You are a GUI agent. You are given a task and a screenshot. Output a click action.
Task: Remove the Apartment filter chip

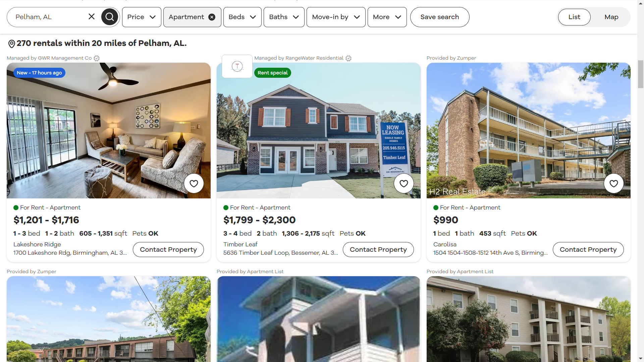[212, 17]
